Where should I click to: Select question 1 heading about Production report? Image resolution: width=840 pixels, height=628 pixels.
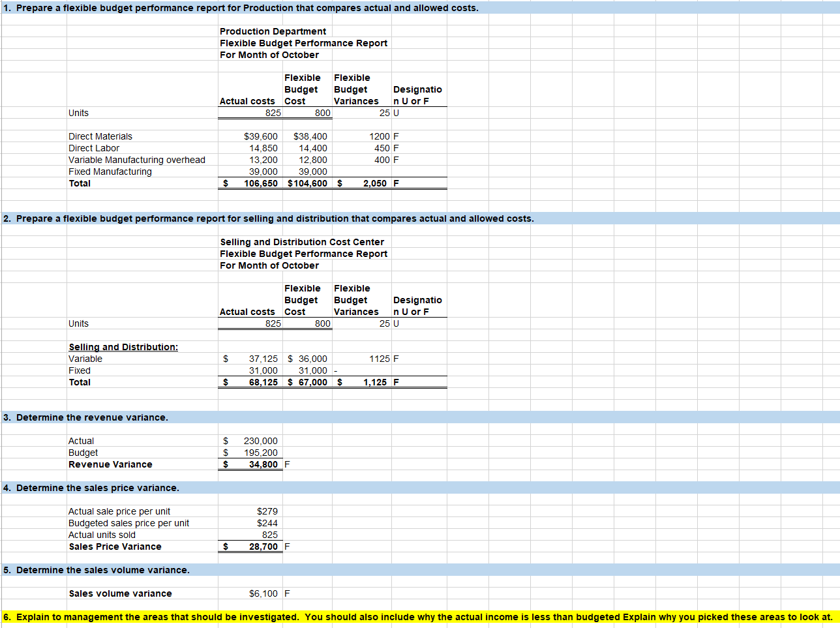pos(241,8)
